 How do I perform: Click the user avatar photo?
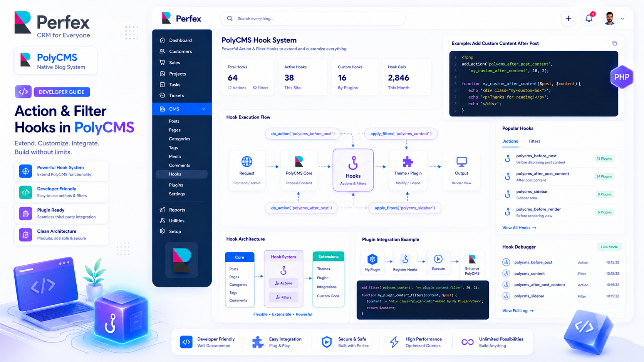(610, 18)
